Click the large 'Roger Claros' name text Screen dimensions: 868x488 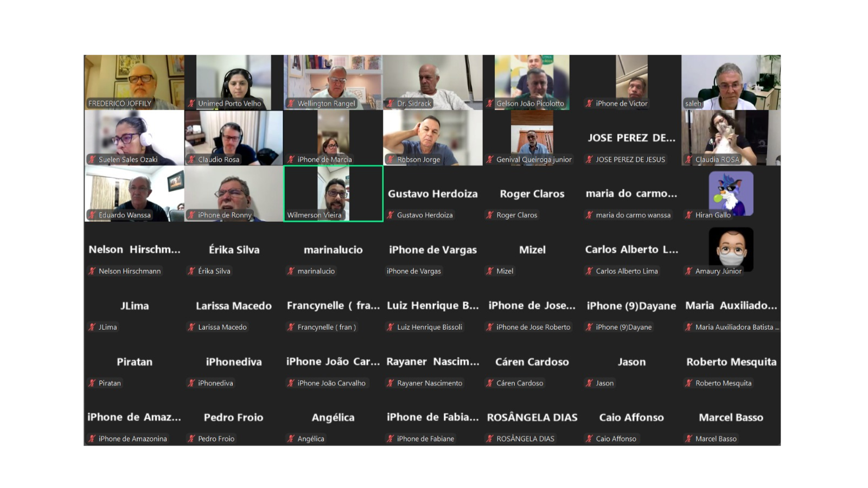pyautogui.click(x=532, y=194)
